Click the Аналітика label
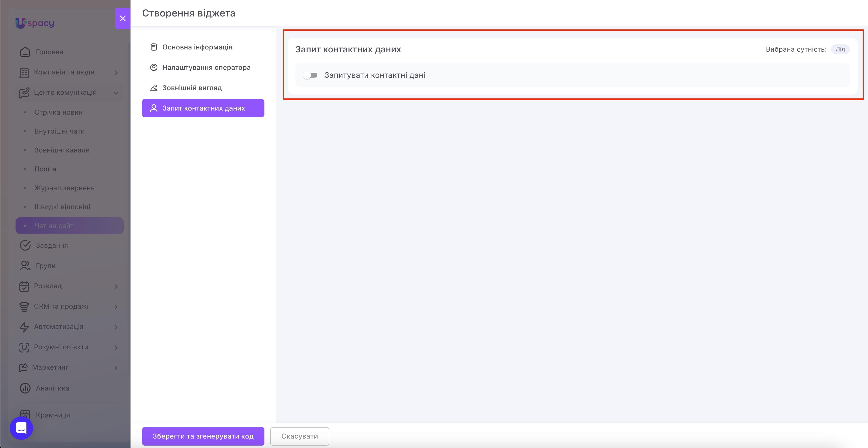868x448 pixels. [53, 388]
